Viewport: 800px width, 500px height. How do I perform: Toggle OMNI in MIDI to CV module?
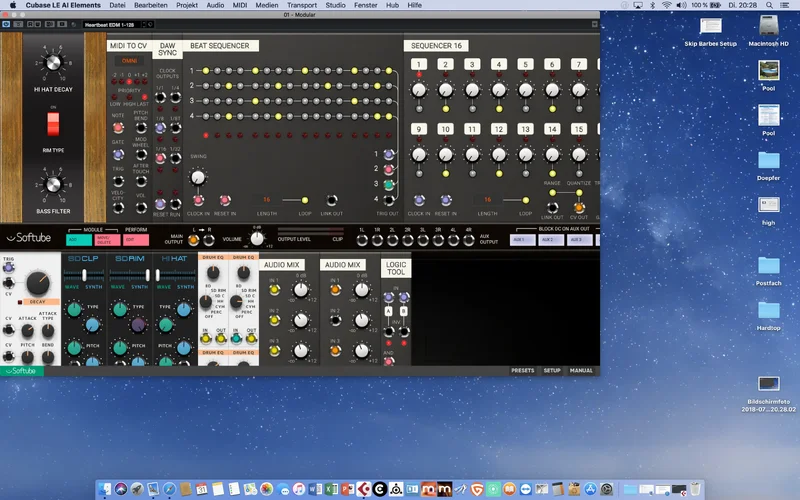(x=130, y=61)
